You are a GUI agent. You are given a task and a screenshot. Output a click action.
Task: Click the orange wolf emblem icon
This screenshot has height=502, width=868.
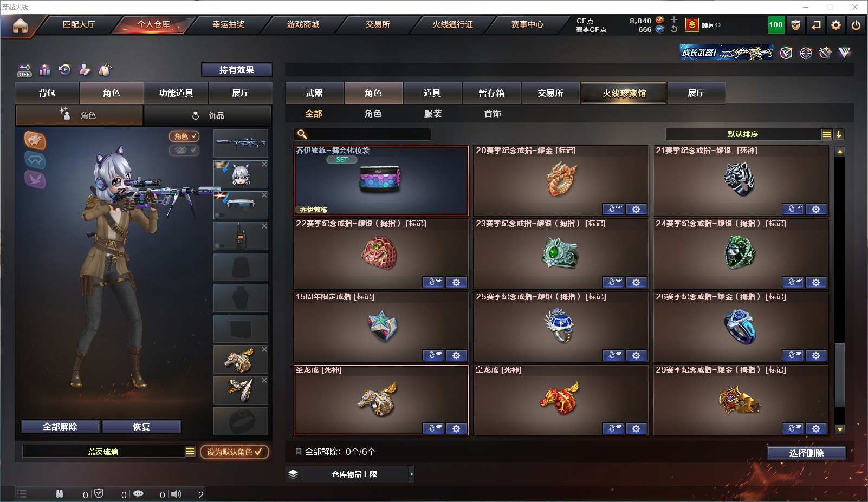35,140
